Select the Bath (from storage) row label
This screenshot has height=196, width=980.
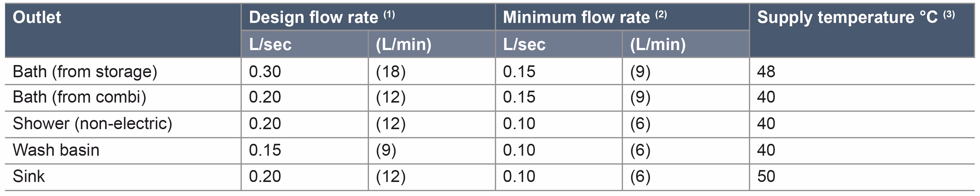pyautogui.click(x=85, y=71)
